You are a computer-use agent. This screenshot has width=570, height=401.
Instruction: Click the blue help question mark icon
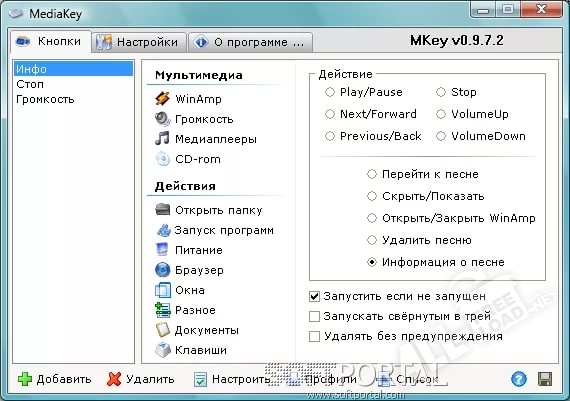(x=518, y=379)
